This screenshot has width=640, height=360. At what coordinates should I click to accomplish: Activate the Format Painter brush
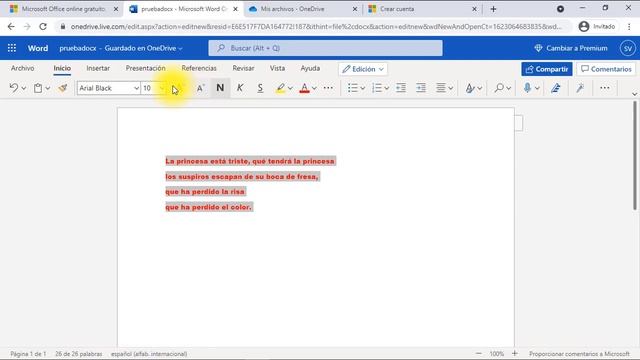pyautogui.click(x=62, y=88)
